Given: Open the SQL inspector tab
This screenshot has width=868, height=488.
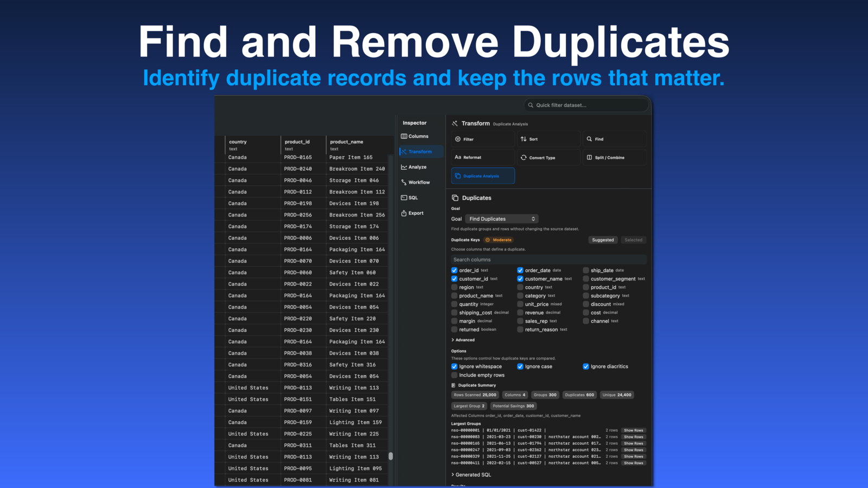Looking at the screenshot, I should coord(410,198).
